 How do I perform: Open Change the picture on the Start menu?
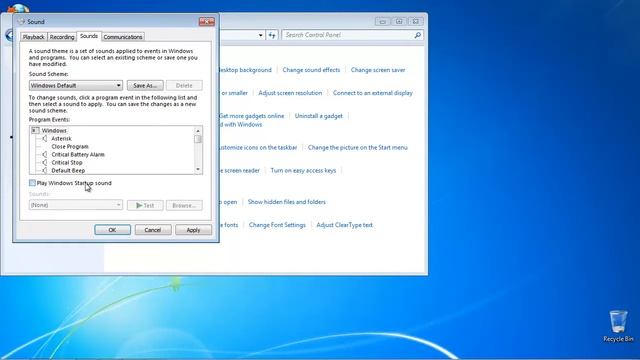click(x=358, y=147)
